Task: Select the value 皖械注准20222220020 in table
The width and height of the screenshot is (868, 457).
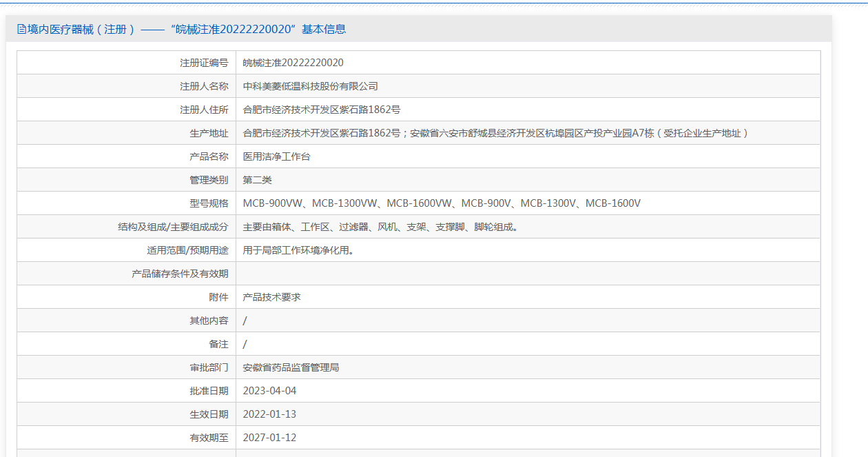Action: (293, 63)
